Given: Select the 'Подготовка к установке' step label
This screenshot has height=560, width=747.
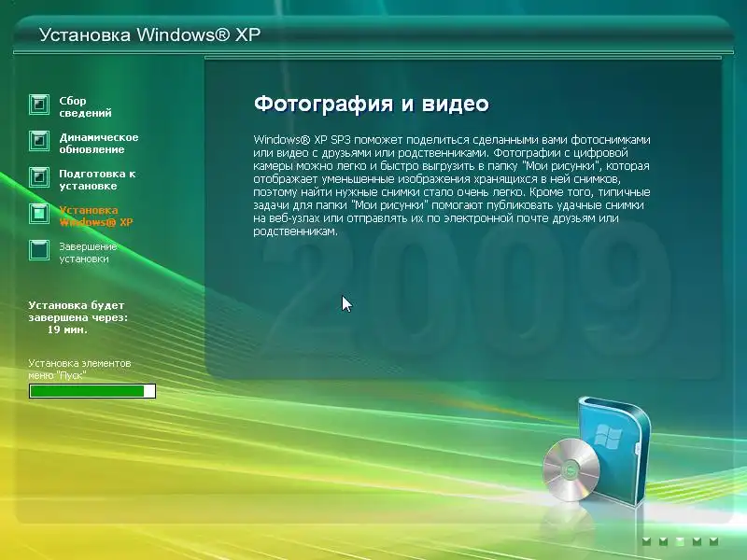Looking at the screenshot, I should 97,180.
